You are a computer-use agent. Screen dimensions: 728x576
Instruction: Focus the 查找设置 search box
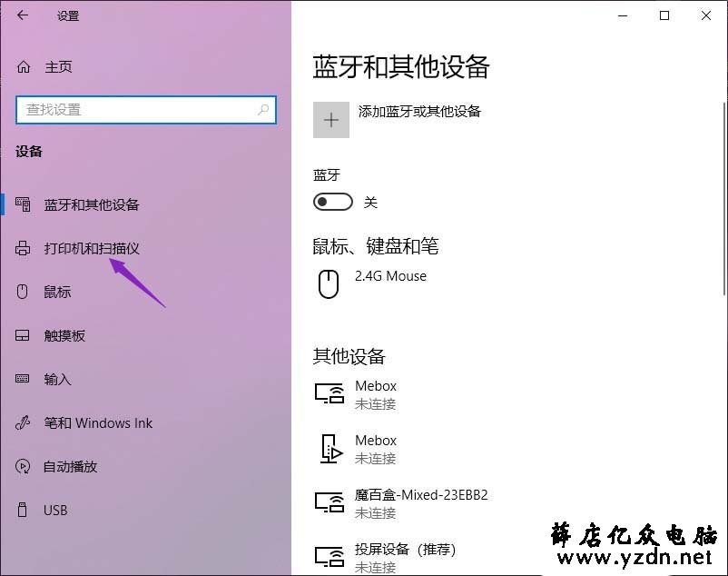pos(146,110)
